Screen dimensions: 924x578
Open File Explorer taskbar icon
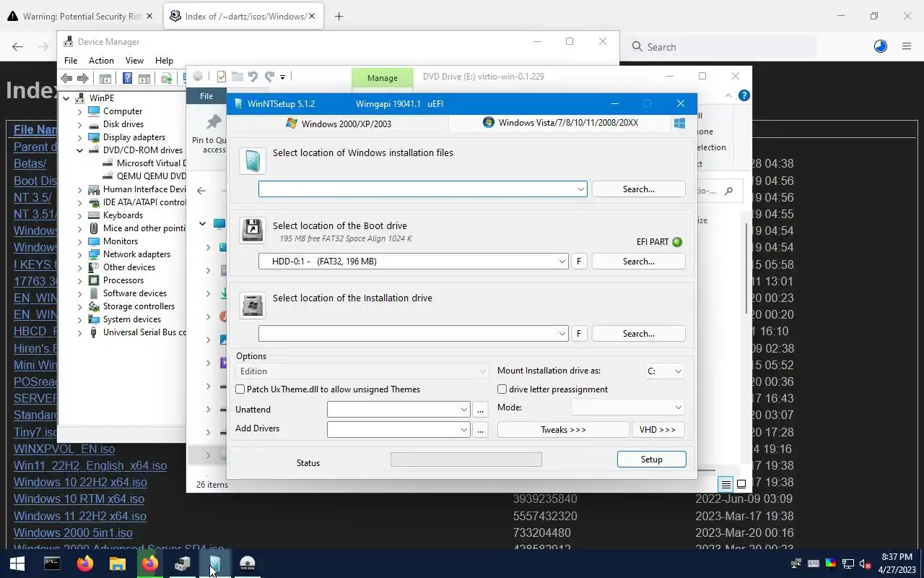point(117,564)
